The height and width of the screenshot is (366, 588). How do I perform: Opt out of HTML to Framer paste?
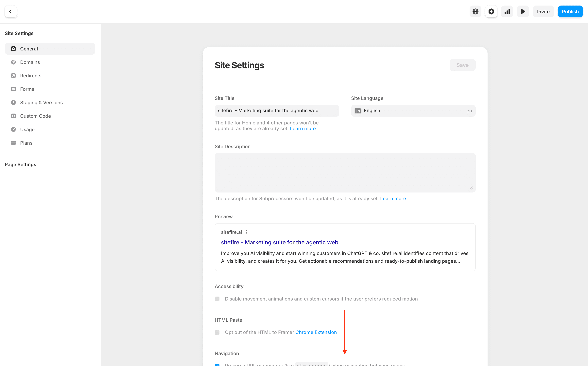pos(217,332)
